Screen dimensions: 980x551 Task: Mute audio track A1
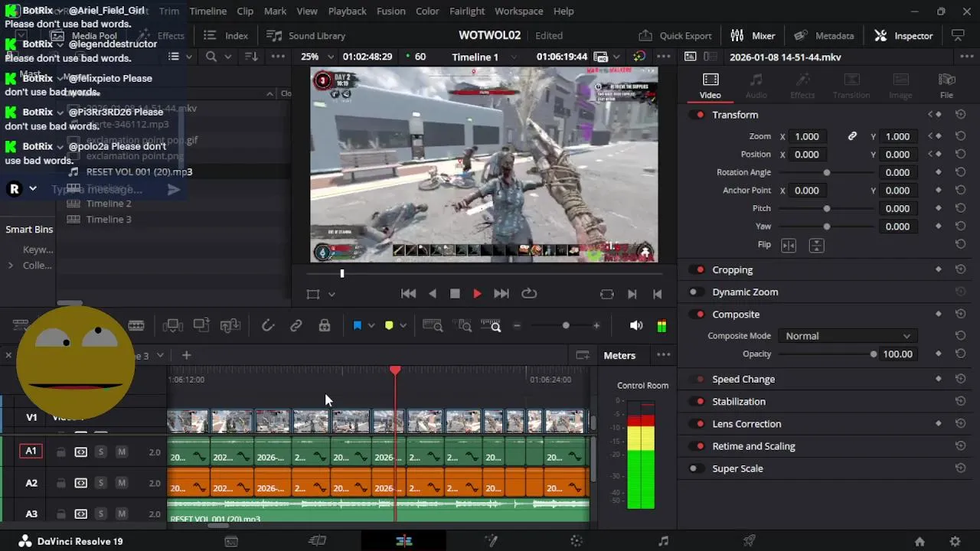pyautogui.click(x=121, y=452)
